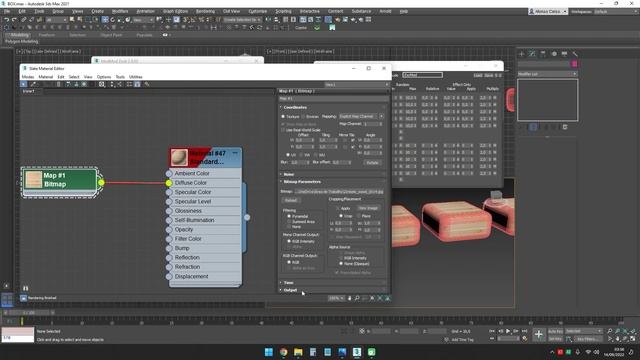
Task: Click the Bitmap file path button
Action: [339, 191]
